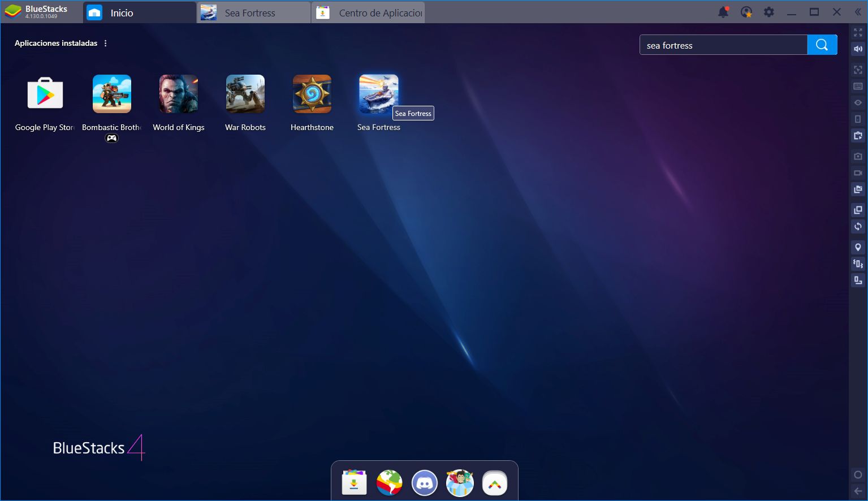Toggle fullscreen via sidebar expand icon
The height and width of the screenshot is (501, 868).
click(x=858, y=33)
